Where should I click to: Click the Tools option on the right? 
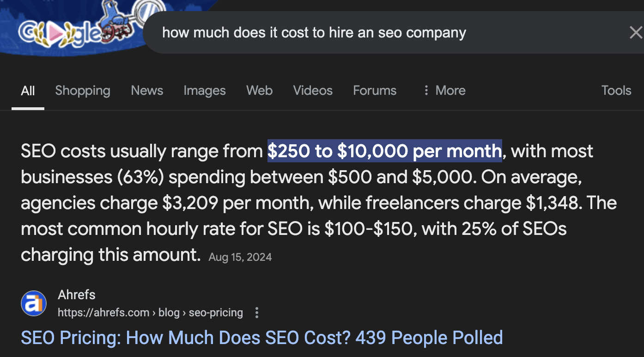(x=616, y=90)
